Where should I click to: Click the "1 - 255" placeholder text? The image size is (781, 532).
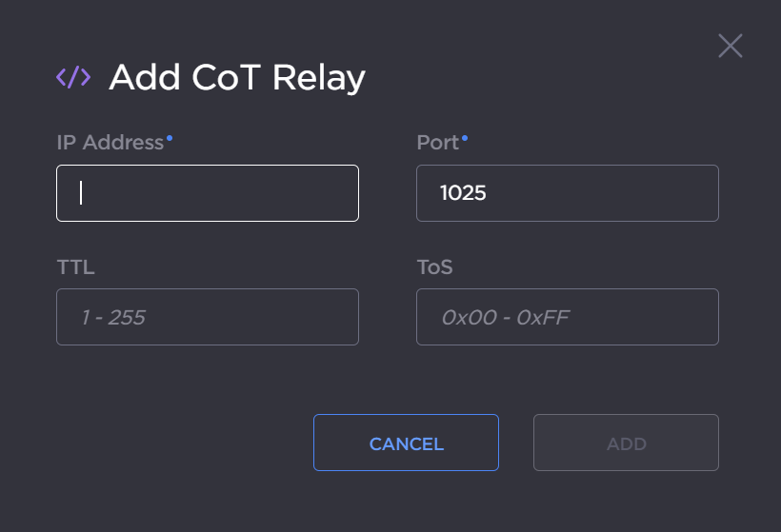coord(113,317)
